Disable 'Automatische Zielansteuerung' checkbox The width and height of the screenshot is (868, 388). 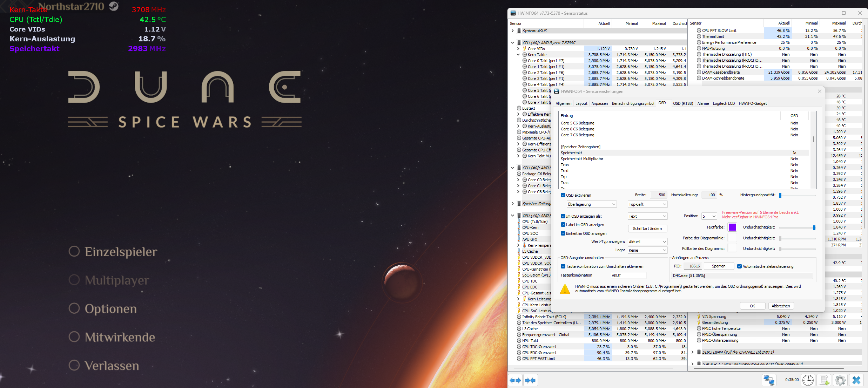point(739,266)
